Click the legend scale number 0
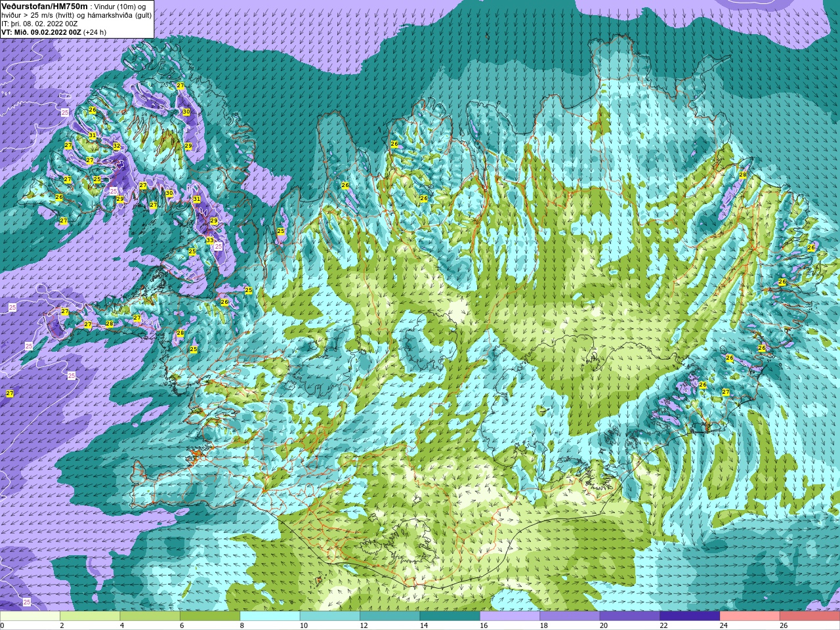 (2, 625)
